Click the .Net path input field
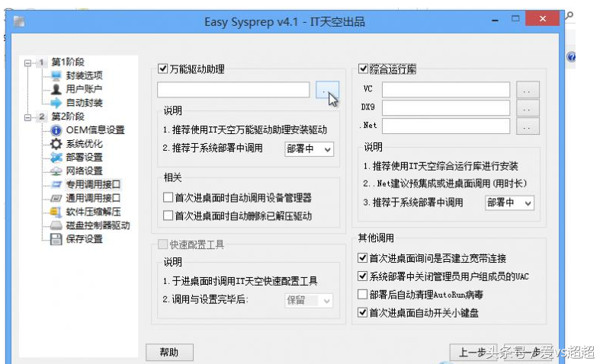The image size is (603, 364). tap(446, 126)
